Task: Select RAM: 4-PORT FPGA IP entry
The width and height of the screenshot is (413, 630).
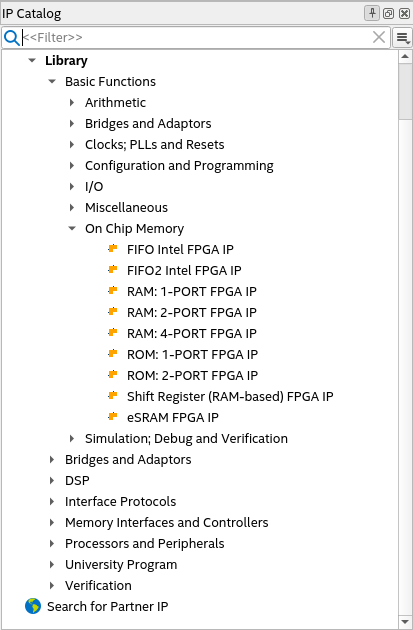Action: point(192,333)
